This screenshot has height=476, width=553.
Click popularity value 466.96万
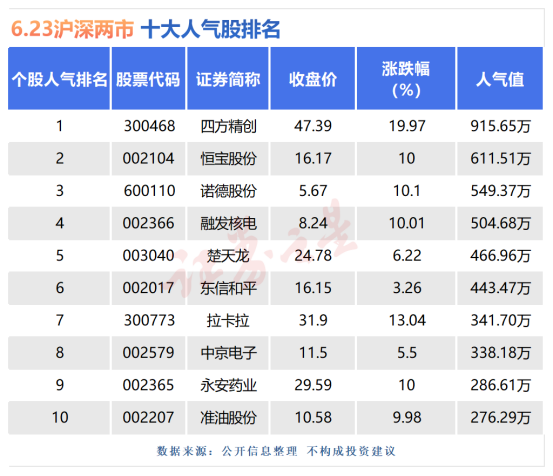[x=500, y=256]
